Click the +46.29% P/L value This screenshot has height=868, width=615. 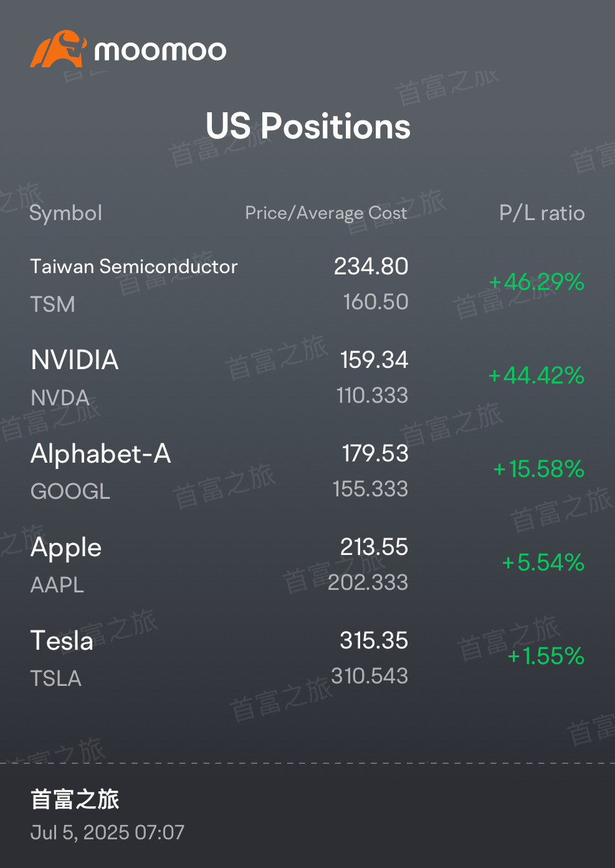[536, 282]
